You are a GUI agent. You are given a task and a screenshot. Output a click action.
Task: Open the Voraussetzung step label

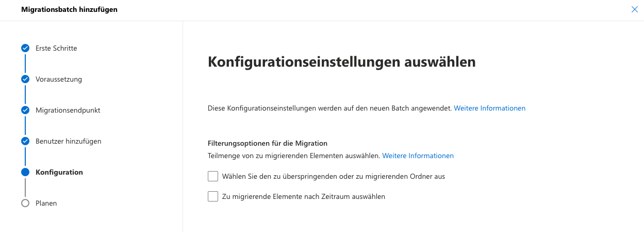tap(59, 79)
